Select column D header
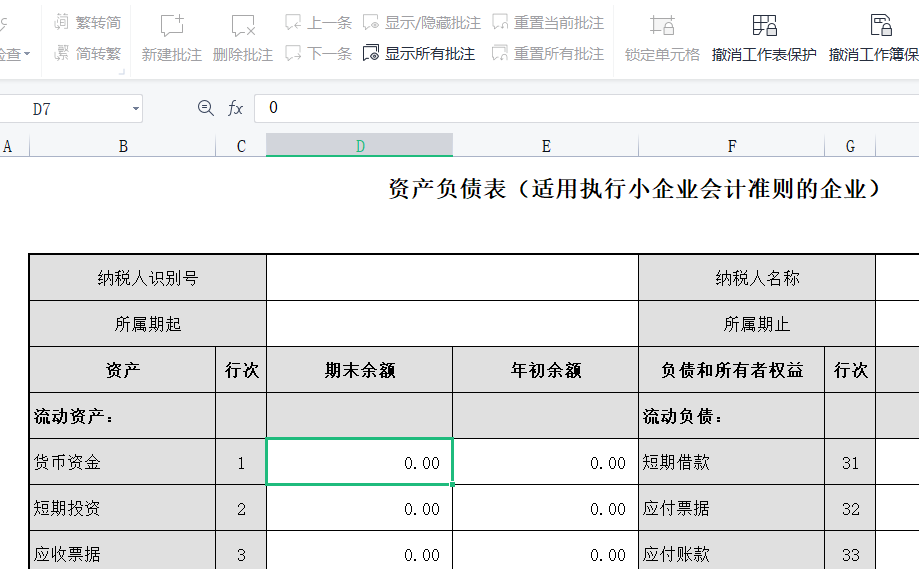919x569 pixels. (x=359, y=146)
